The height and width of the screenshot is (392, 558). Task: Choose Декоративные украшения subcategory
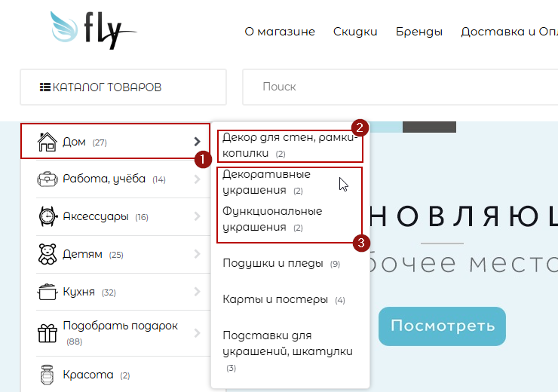pos(266,182)
